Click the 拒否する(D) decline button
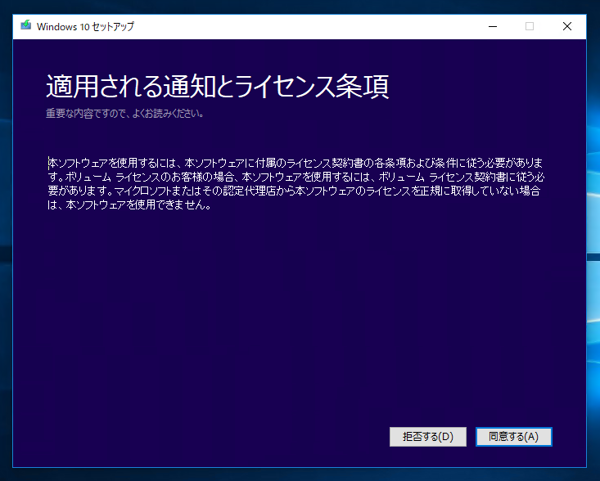This screenshot has height=481, width=600. 428,437
